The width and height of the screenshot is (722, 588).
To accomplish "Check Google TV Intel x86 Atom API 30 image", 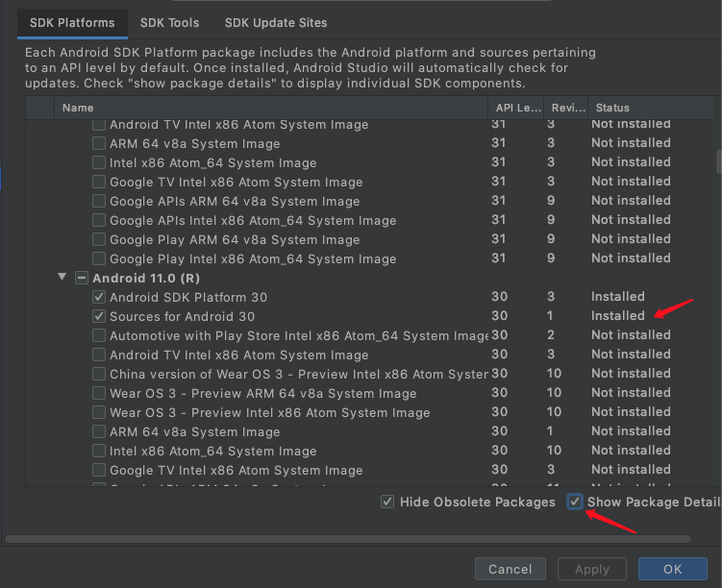I will pyautogui.click(x=98, y=470).
